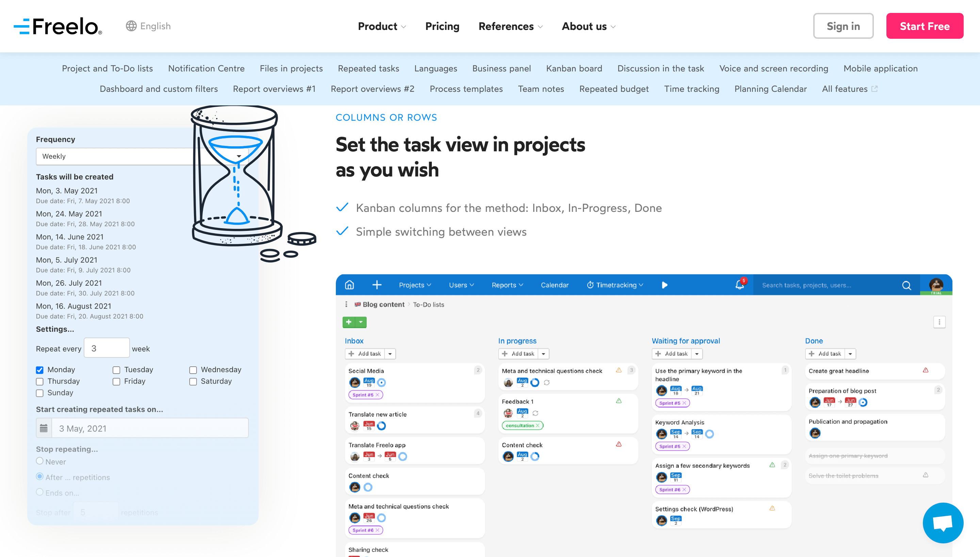980x557 pixels.
Task: Enable the Wednesday checkbox
Action: (x=193, y=370)
